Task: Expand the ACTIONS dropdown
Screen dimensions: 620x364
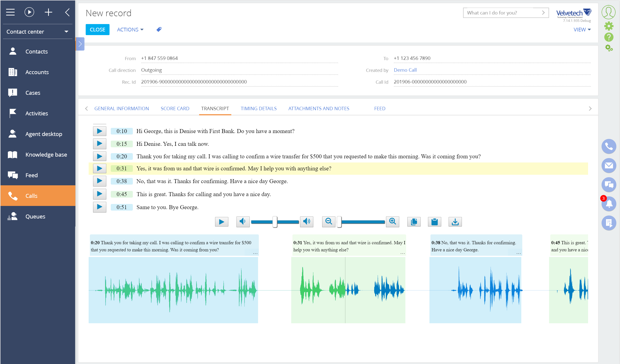Action: pos(130,29)
